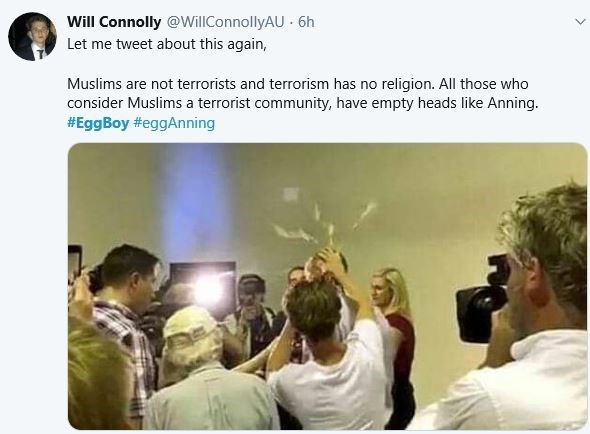Click the "Let me tweet about this again" line

167,44
